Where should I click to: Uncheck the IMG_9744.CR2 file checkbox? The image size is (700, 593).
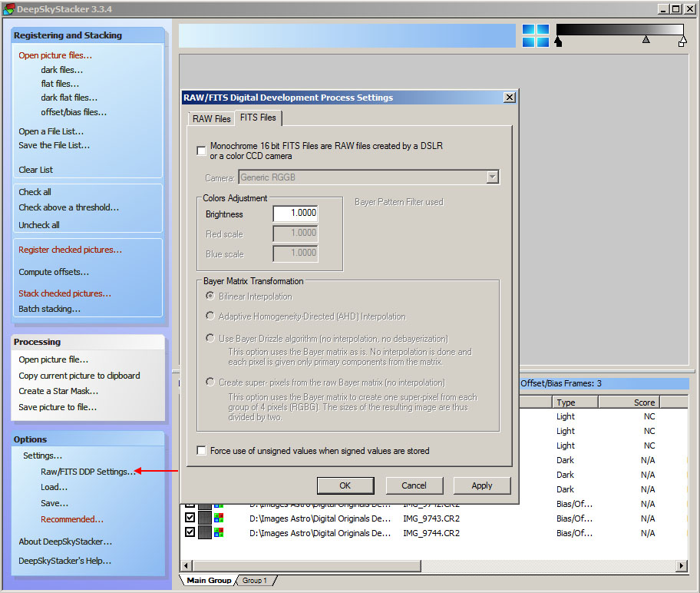coord(190,532)
